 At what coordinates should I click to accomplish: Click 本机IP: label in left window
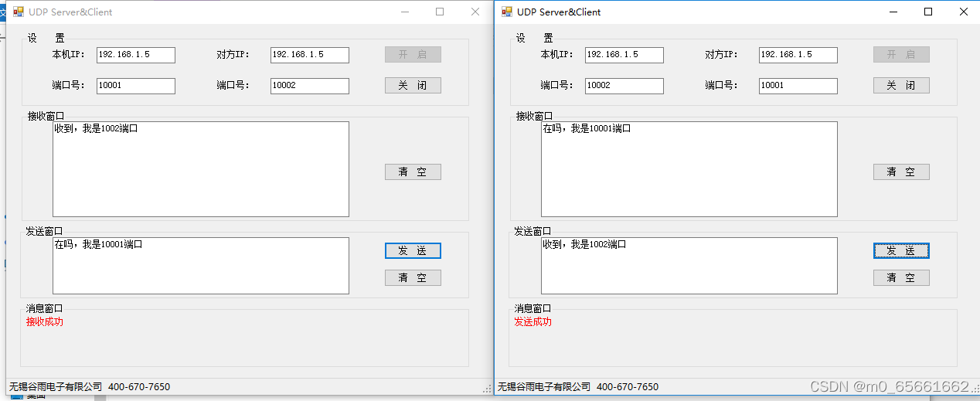tap(68, 55)
